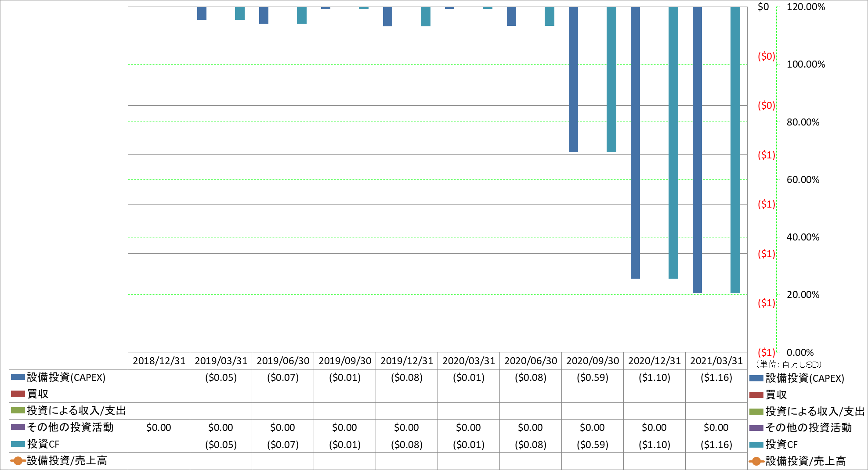The image size is (868, 470).
Task: Select the 投資CF row cell ($1.16) for 2021/03/31
Action: click(x=716, y=445)
